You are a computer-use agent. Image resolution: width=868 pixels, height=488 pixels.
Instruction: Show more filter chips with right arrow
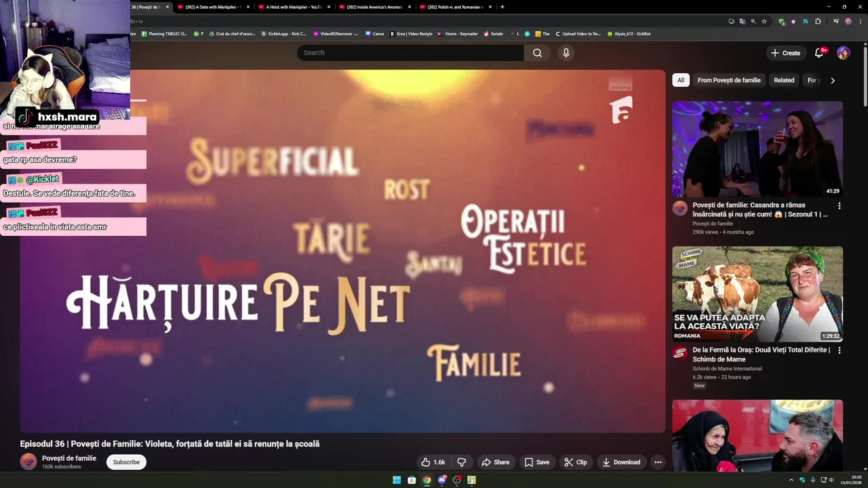833,80
